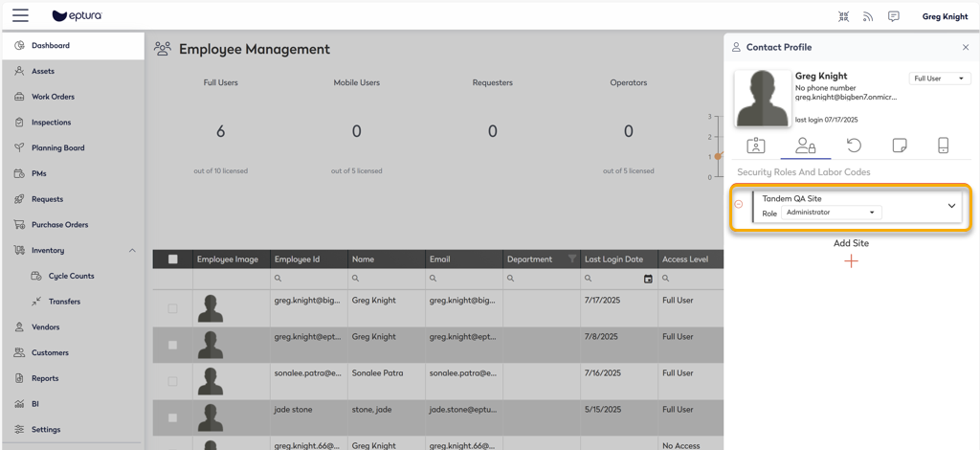Click the Settings sliders icon
The width and height of the screenshot is (980, 450).
tap(19, 429)
